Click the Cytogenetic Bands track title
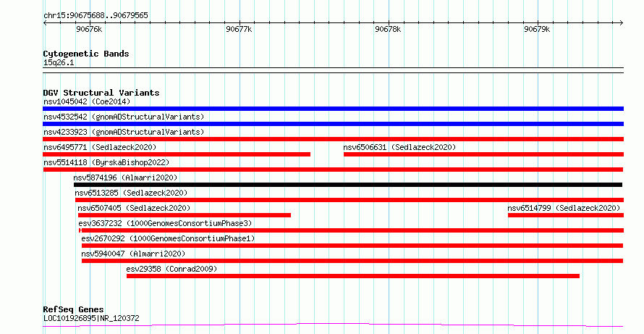644x334 pixels. (x=86, y=54)
